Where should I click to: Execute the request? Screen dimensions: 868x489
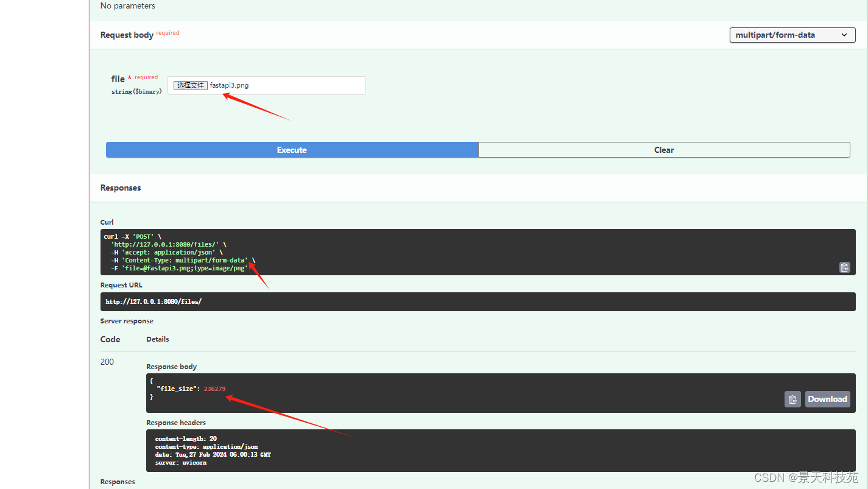[x=292, y=150]
